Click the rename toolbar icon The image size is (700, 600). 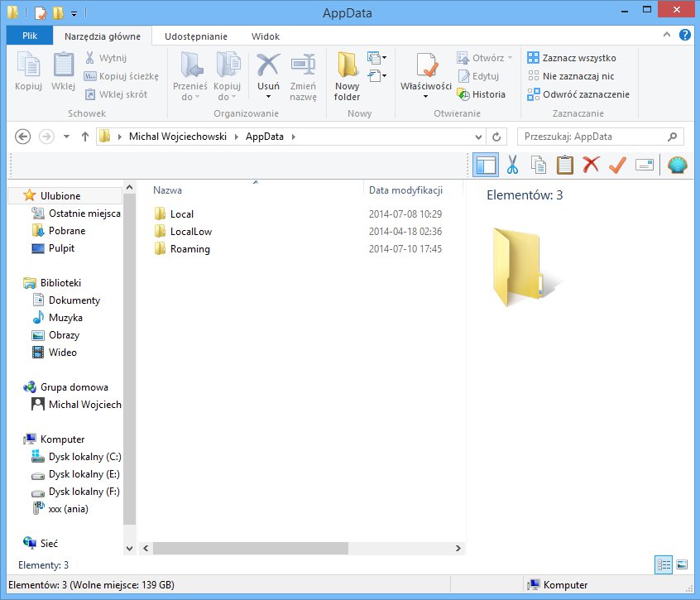coord(645,166)
